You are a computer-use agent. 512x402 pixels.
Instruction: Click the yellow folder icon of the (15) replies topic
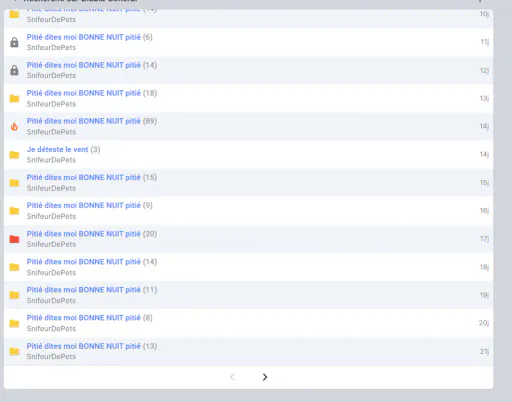tap(14, 183)
